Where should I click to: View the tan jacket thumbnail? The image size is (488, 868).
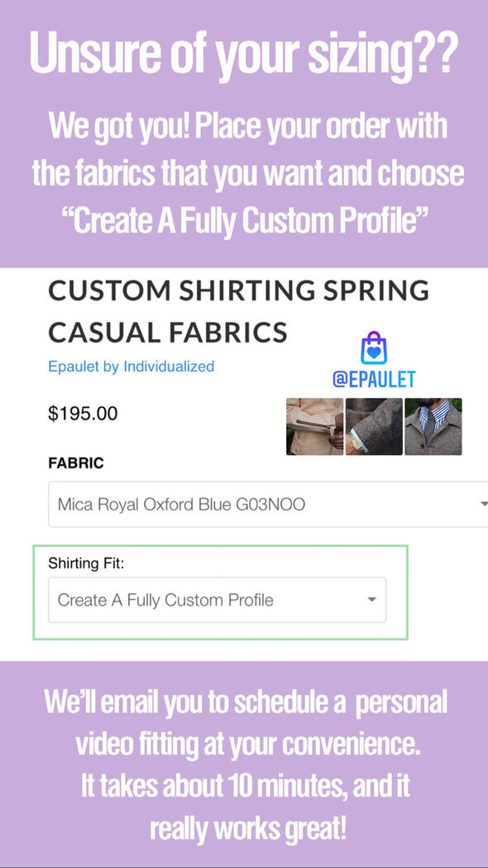pos(314,426)
